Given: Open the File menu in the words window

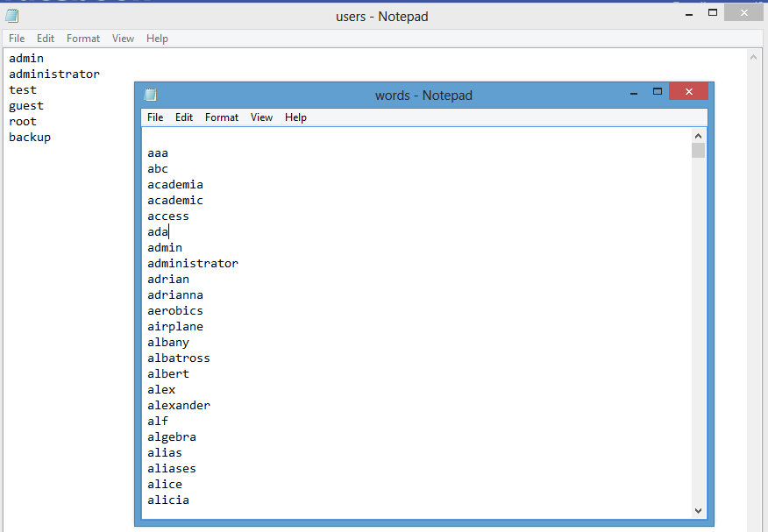Looking at the screenshot, I should tap(155, 117).
